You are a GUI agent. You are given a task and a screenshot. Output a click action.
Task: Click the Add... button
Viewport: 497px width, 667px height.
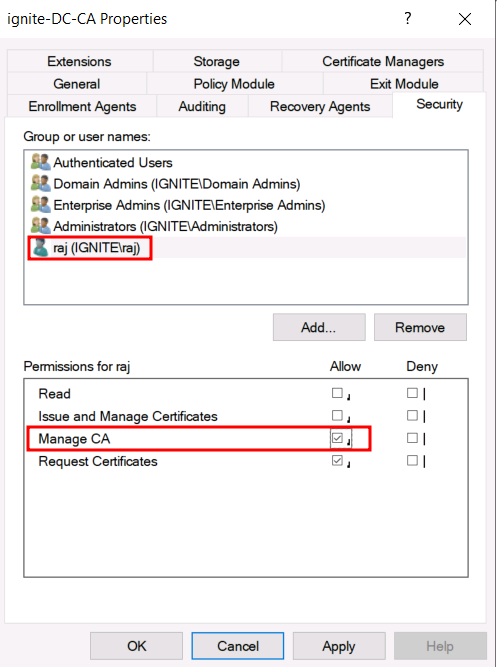tap(319, 327)
